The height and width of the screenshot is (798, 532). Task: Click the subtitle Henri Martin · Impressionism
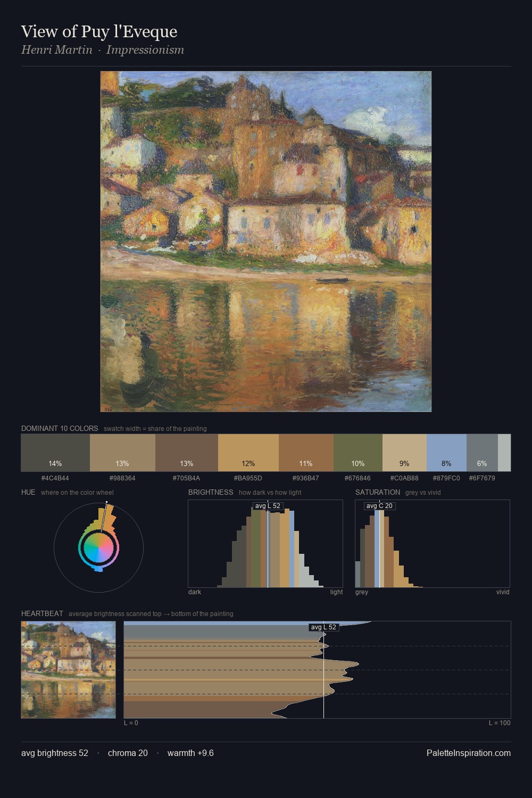tap(103, 50)
